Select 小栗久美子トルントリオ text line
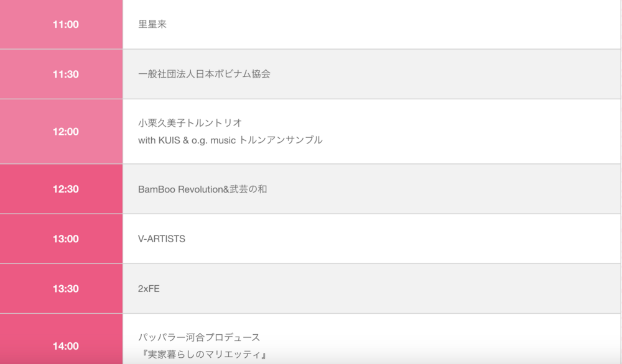622x364 pixels. pyautogui.click(x=190, y=123)
